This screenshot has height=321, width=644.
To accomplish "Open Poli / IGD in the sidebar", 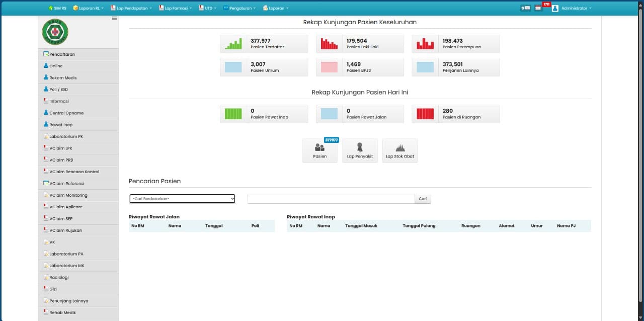I will tap(78, 90).
